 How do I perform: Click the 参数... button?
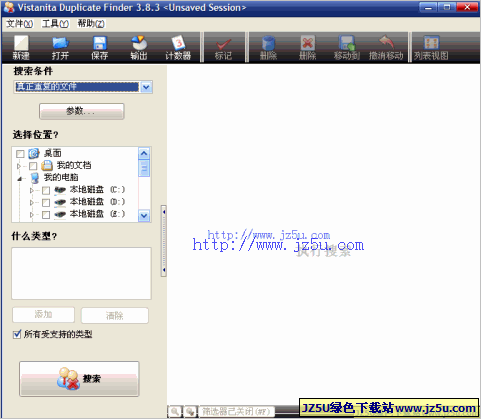click(82, 111)
